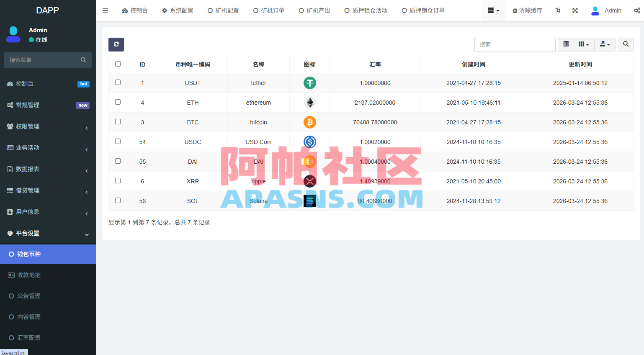Check the USDT row checkbox
Screen dimensions: 644x355
[118, 82]
